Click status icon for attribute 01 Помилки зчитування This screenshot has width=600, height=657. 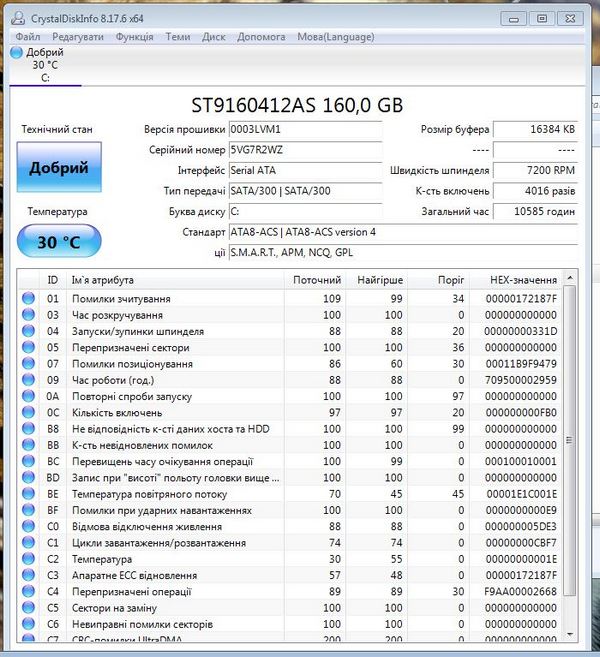29,299
